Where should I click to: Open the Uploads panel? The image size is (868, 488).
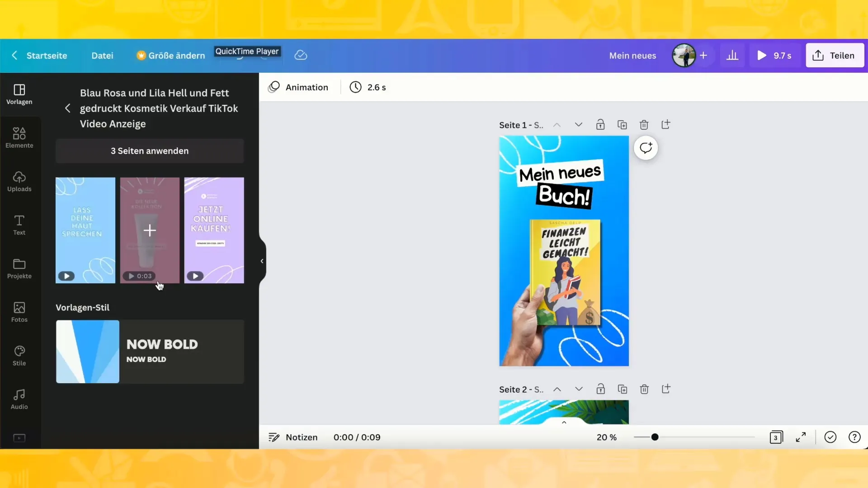(19, 181)
